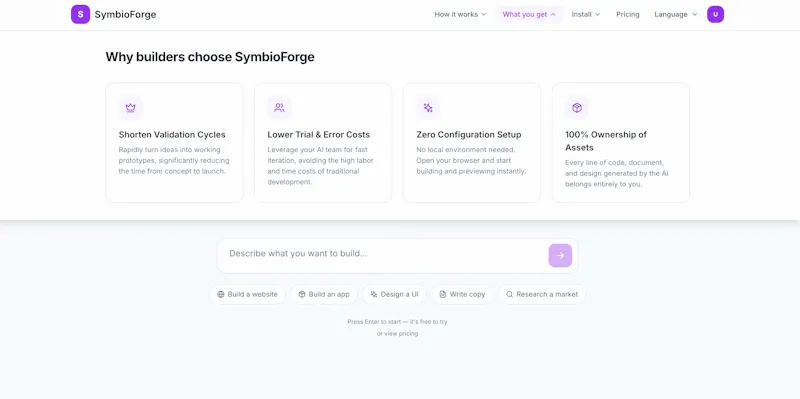
Task: Click the Why builders choose SymbioForge heading
Action: coord(210,57)
